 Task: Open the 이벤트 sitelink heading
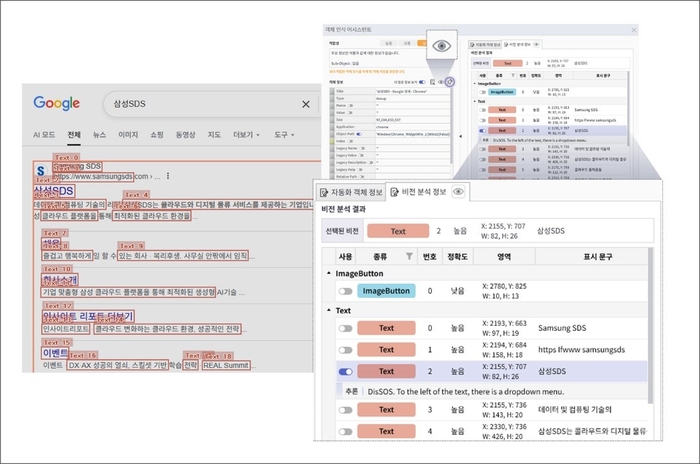[x=55, y=353]
